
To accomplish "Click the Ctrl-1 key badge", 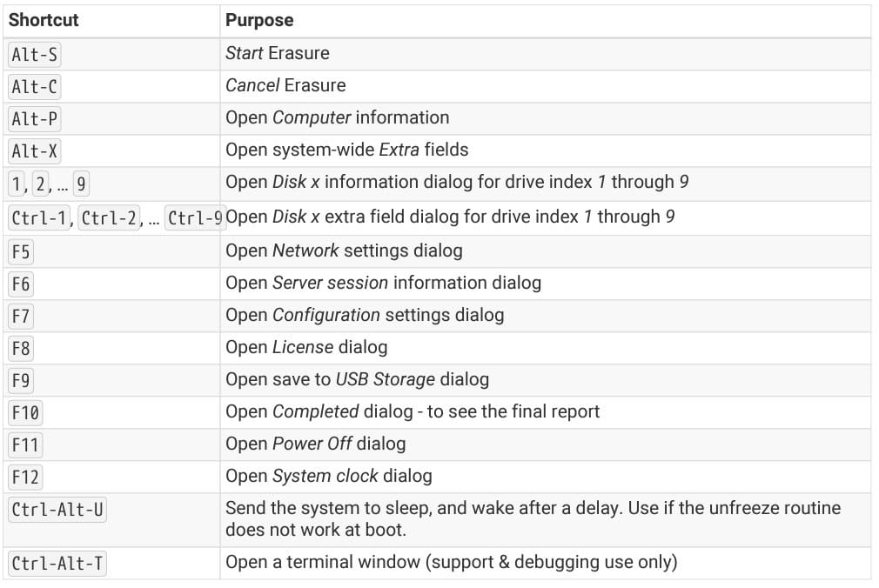I will click(x=39, y=217).
